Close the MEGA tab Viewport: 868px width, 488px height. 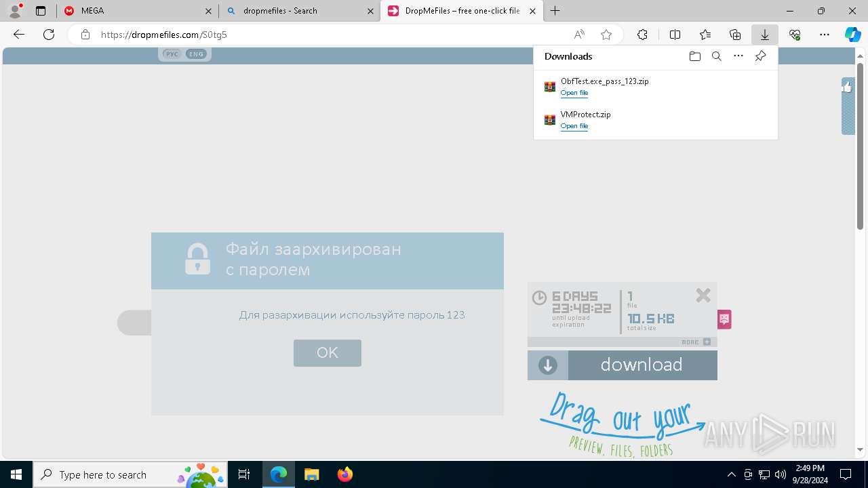pos(208,11)
